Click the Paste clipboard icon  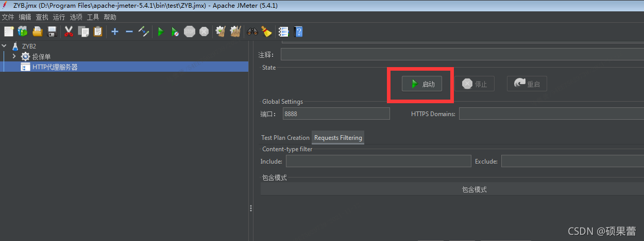click(x=97, y=31)
